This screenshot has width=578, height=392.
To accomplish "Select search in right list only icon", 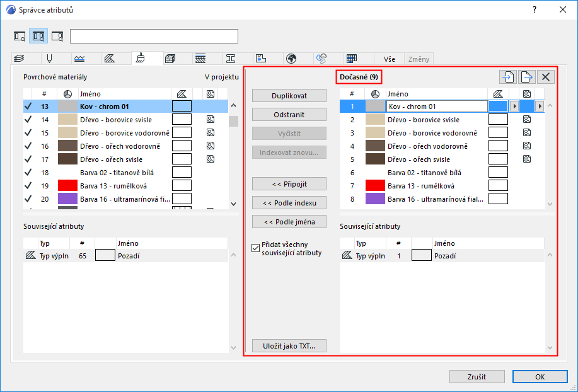I will (57, 36).
